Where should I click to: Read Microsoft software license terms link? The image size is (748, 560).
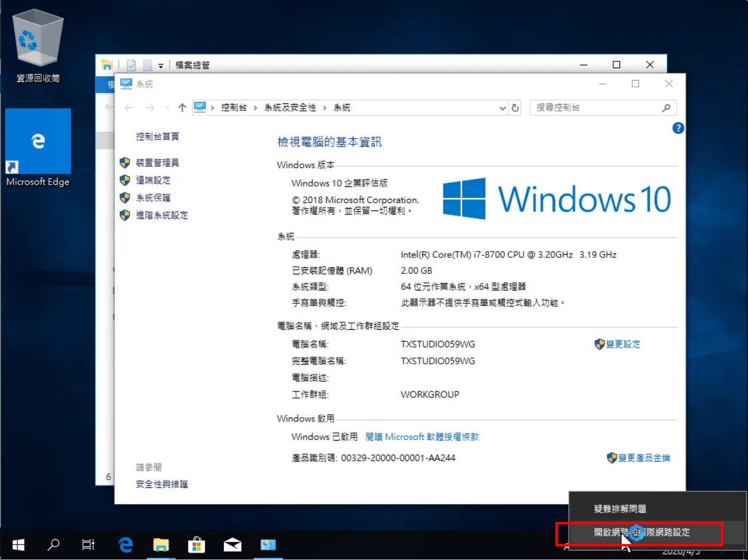click(422, 437)
